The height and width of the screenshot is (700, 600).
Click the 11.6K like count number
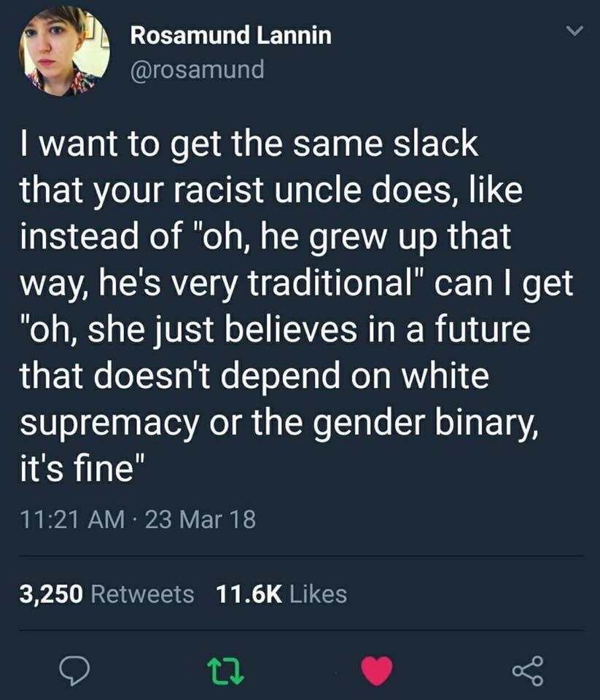click(249, 594)
